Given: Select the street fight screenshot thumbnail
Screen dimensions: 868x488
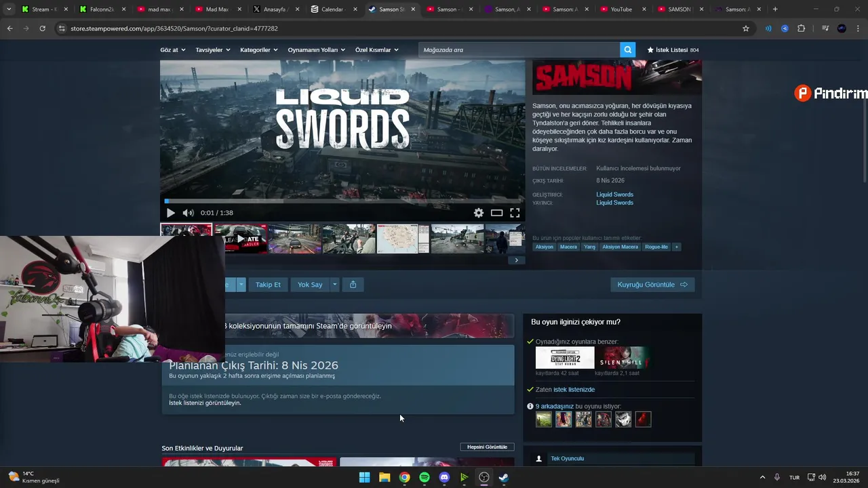Looking at the screenshot, I should 349,239.
